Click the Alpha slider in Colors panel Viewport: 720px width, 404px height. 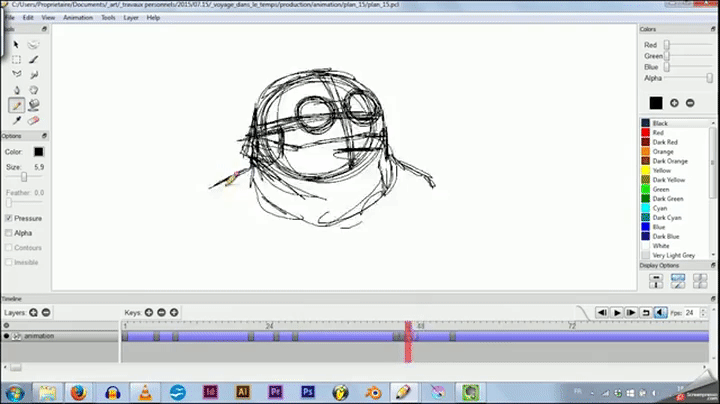pos(688,78)
